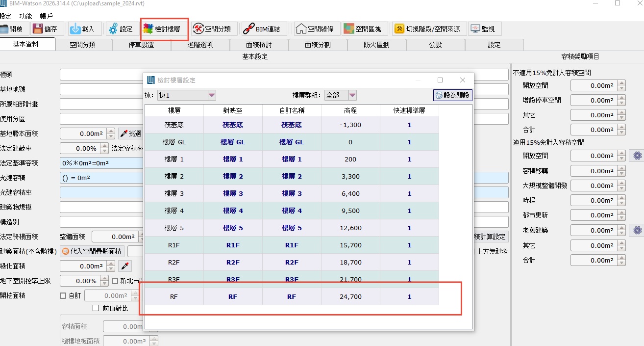Click the 代入空間疊影面積 button
Screen dimensions: 644x346
coord(92,251)
